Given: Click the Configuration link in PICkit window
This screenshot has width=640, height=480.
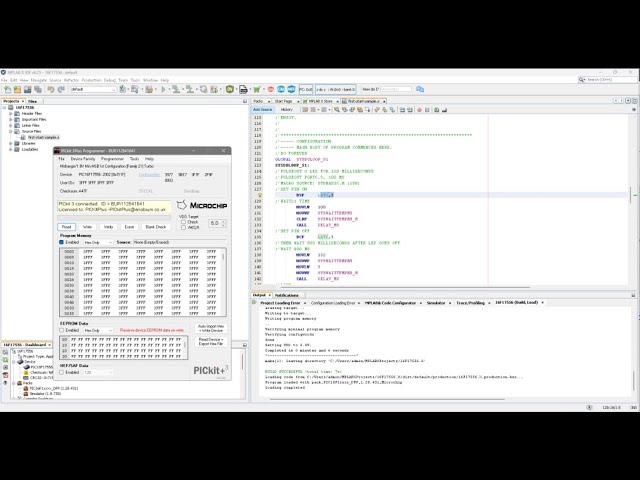Looking at the screenshot, I should click(149, 175).
